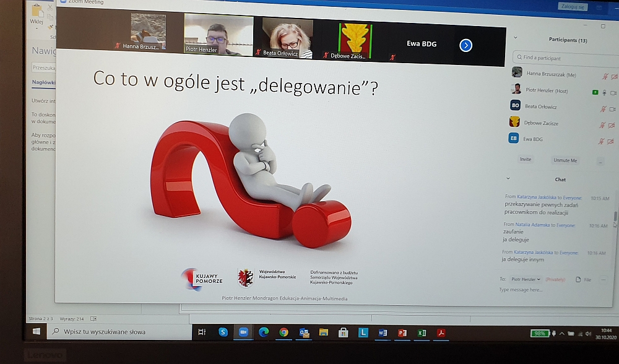Collapse the Chat panel chevron
The height and width of the screenshot is (364, 619).
click(x=508, y=178)
